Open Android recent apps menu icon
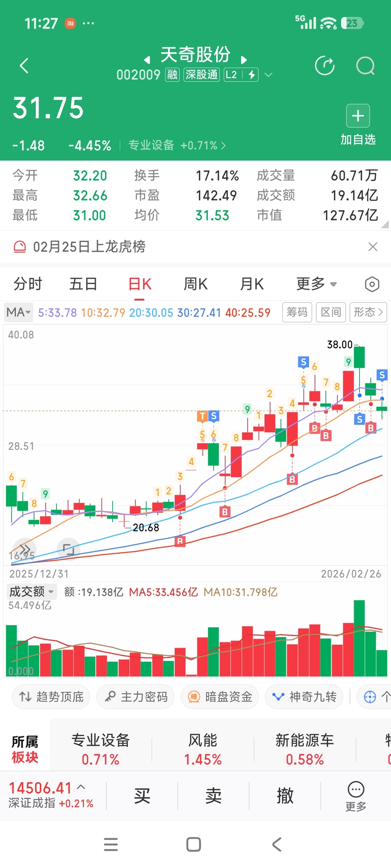Screen dimensions: 391x868 [111, 844]
